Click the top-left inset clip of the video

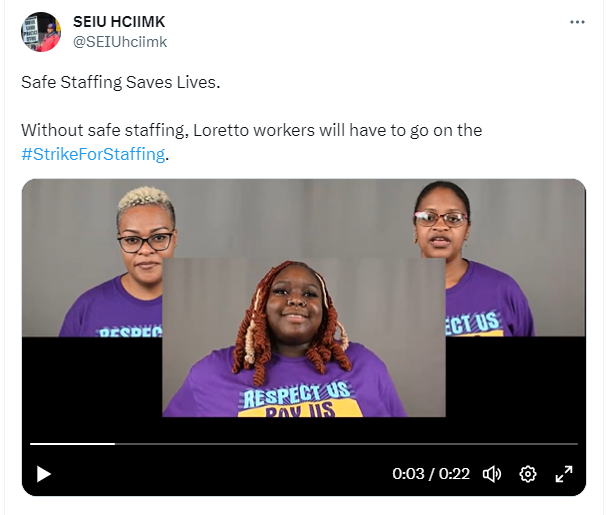pyautogui.click(x=92, y=258)
